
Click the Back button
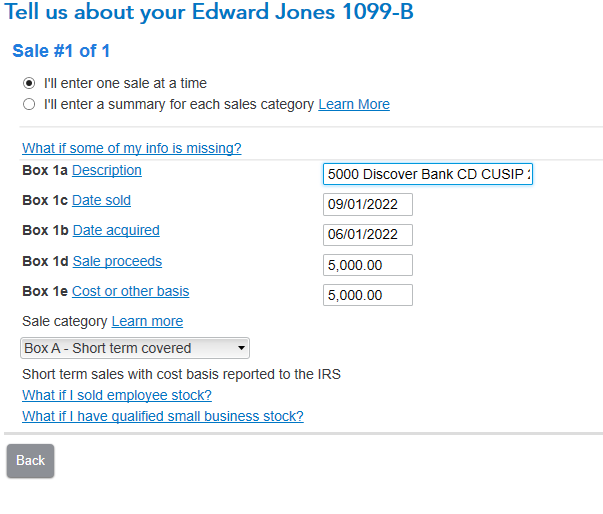coord(30,461)
